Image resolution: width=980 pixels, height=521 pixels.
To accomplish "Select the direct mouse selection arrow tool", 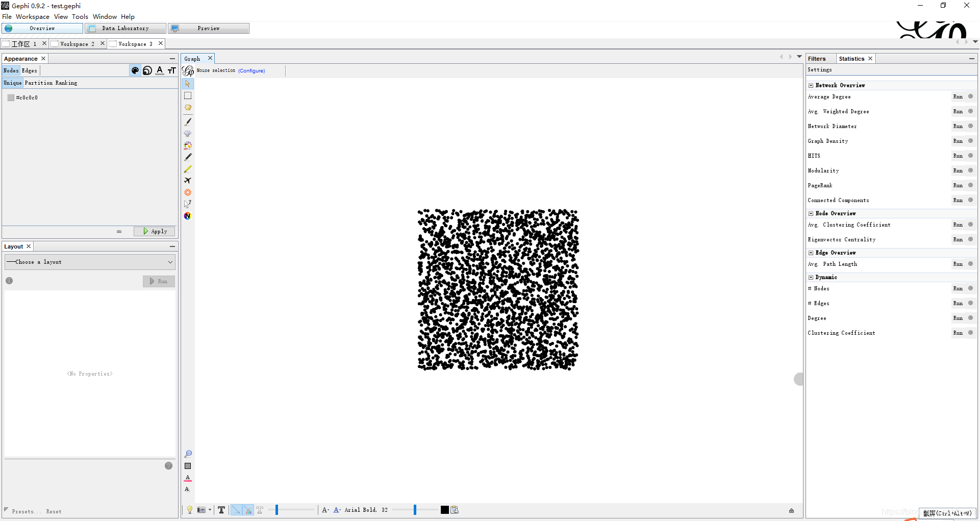I will [x=188, y=84].
